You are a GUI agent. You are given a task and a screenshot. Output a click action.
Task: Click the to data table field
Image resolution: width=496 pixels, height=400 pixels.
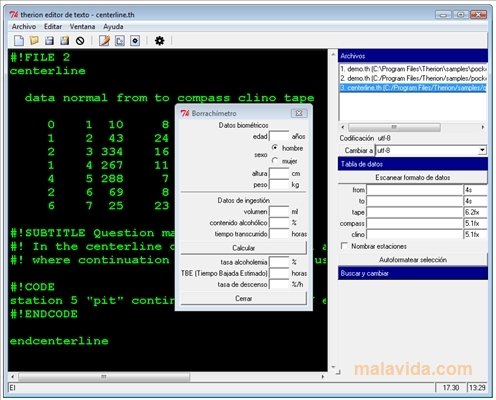(415, 201)
